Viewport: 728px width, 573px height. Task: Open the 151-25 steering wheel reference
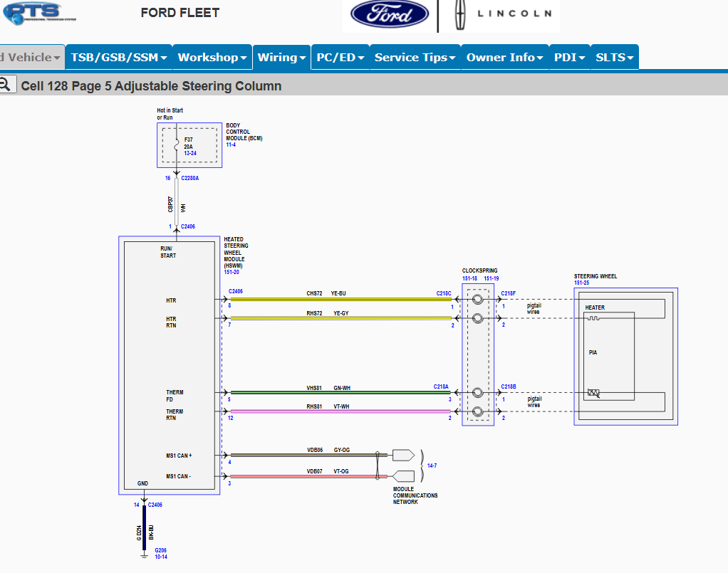coord(582,283)
